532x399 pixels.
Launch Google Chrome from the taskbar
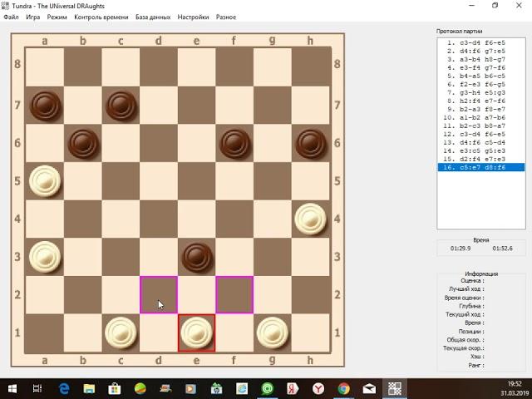click(x=343, y=388)
